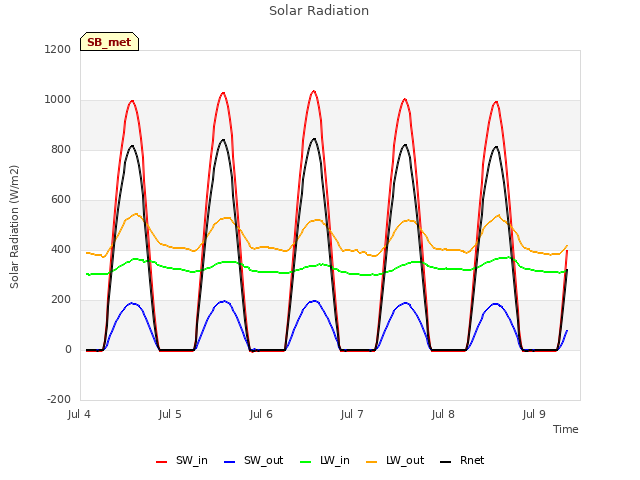This screenshot has width=640, height=480.
Task: Toggle the SW_out series legend label
Action: [x=264, y=460]
